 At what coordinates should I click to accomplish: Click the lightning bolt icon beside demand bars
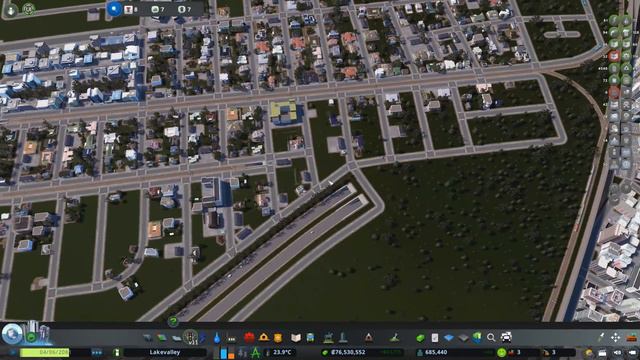coord(242,353)
